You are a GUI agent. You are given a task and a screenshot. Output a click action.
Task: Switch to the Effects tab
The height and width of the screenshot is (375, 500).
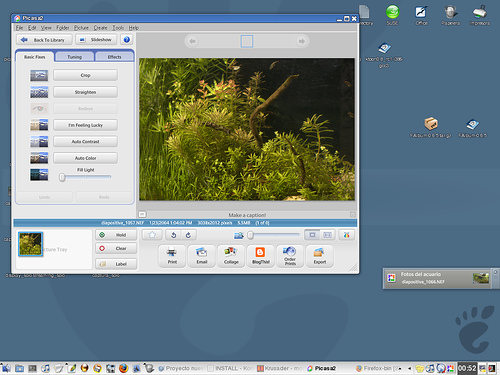tap(114, 57)
